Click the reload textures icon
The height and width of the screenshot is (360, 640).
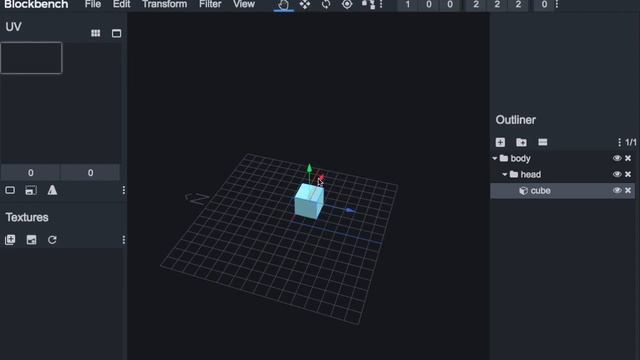point(52,240)
